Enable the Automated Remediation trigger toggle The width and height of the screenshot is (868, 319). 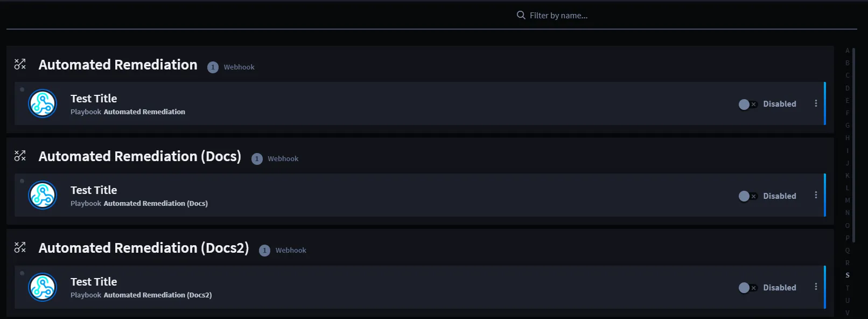pos(748,104)
